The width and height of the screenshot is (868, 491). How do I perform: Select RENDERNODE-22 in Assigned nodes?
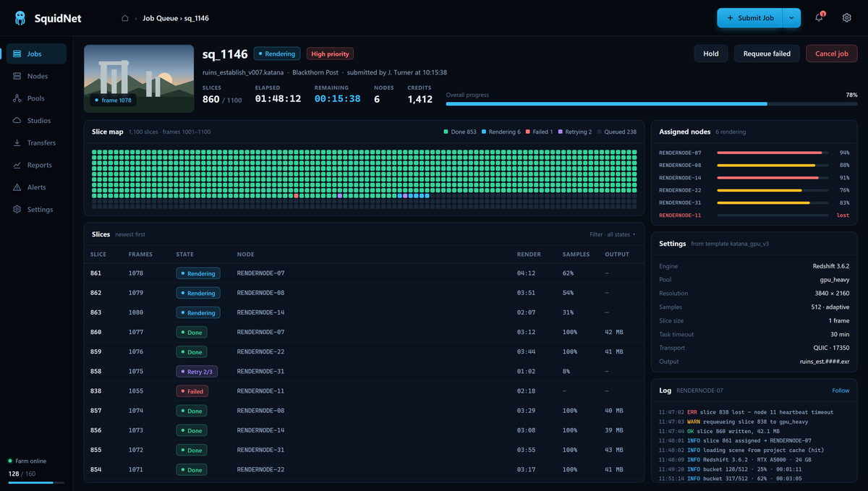coord(754,190)
